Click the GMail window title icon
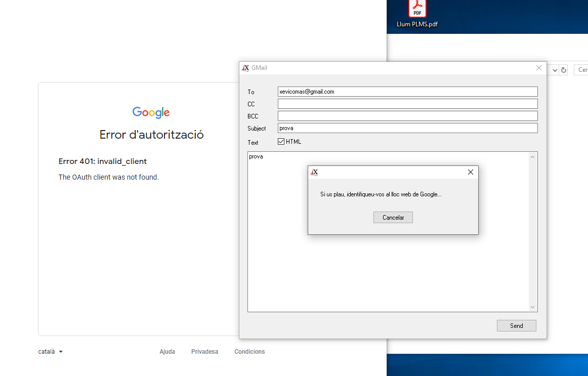This screenshot has width=588, height=376. (245, 68)
